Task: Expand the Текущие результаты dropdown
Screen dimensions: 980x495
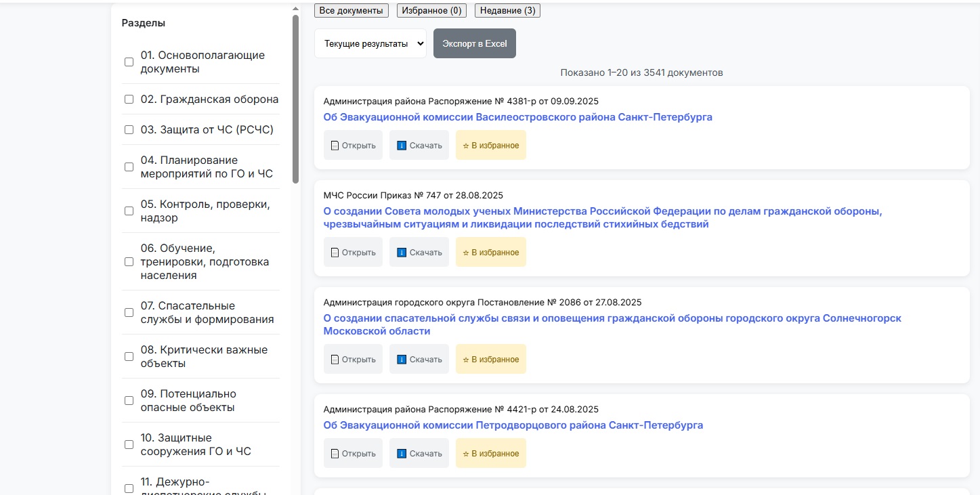Action: (370, 43)
